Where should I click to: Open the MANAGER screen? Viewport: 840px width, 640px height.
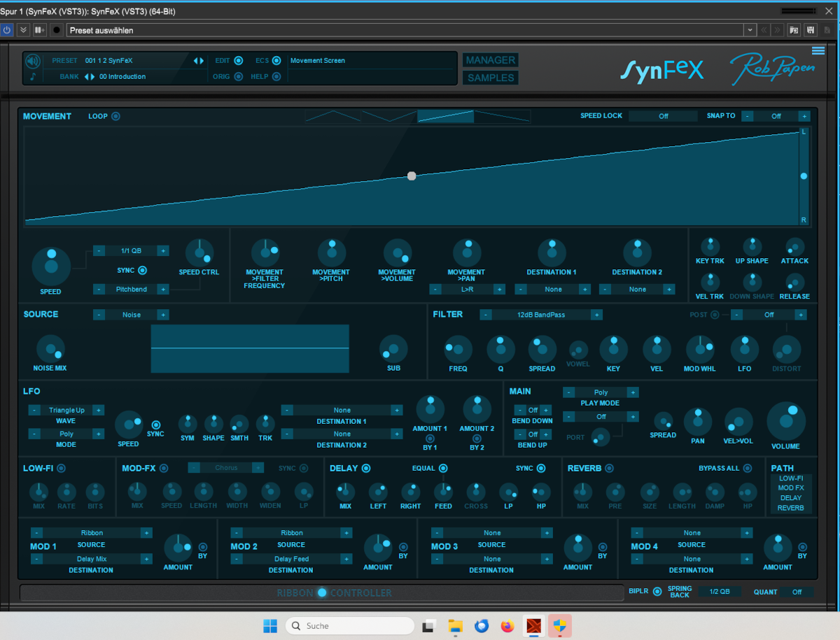click(x=491, y=60)
